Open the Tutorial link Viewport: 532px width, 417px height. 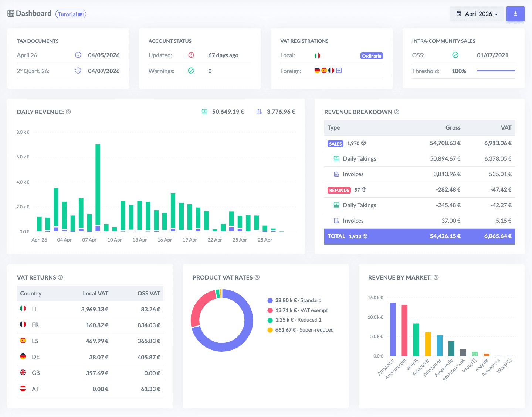[71, 14]
